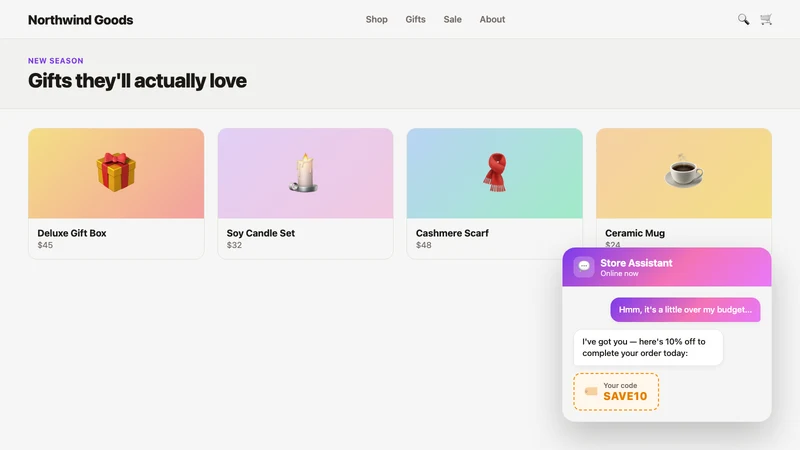Click the $32 price
Viewport: 800px width, 450px height.
(x=234, y=245)
